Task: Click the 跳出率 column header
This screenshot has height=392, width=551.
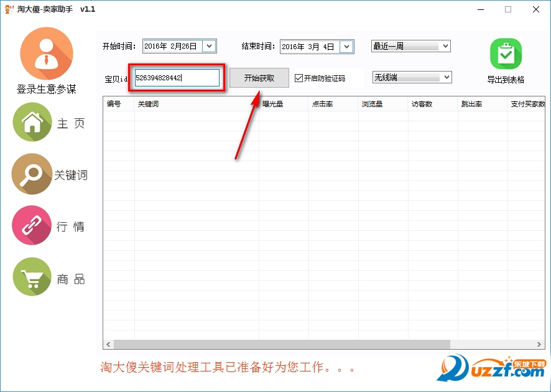Action: [483, 104]
